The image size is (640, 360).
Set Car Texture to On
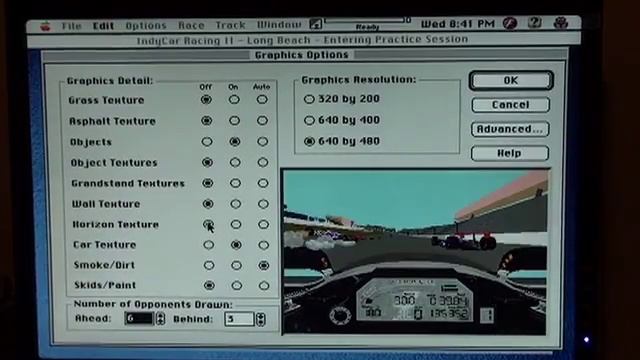(x=236, y=245)
